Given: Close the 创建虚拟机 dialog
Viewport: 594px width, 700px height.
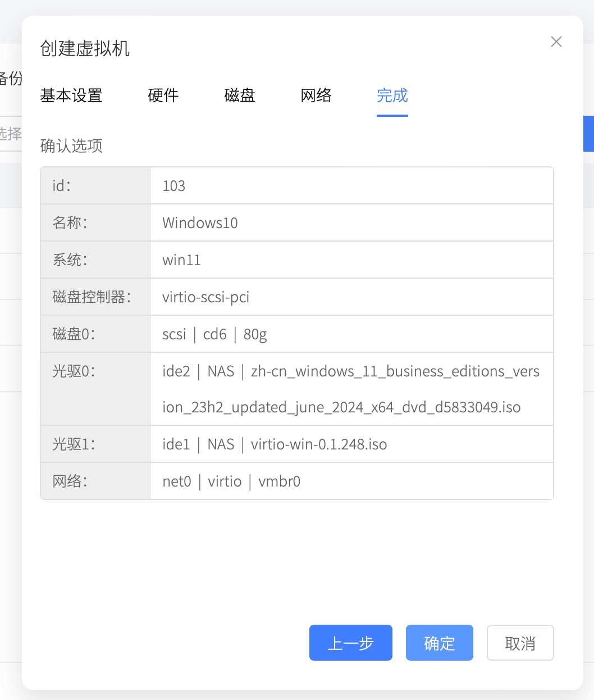Looking at the screenshot, I should point(556,42).
